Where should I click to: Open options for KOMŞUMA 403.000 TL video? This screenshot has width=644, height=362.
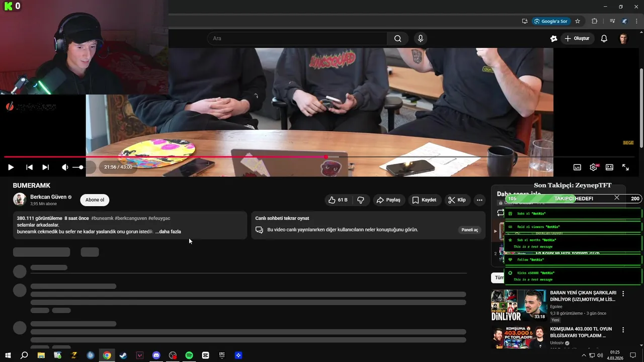pos(623,330)
